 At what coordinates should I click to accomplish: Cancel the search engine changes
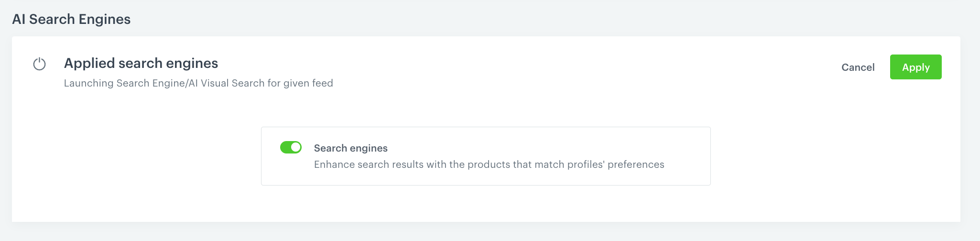[x=858, y=67]
